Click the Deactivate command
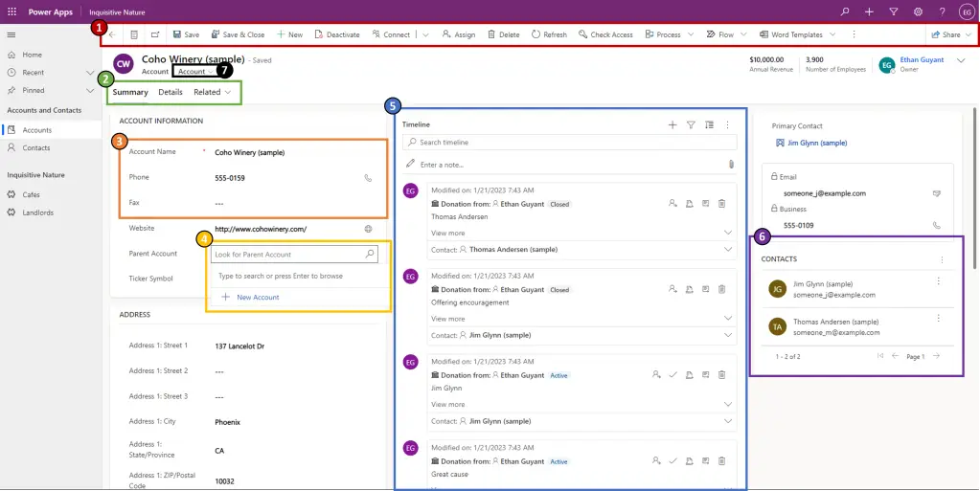 (337, 35)
